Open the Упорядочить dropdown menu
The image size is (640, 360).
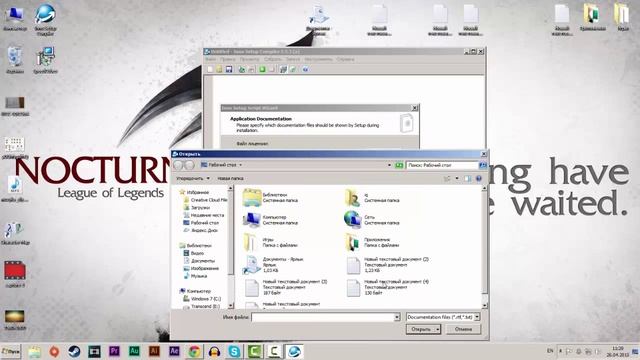[x=193, y=179]
